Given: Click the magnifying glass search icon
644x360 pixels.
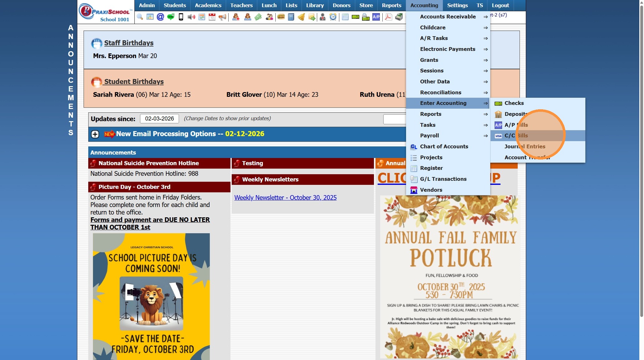Looking at the screenshot, I should (x=140, y=17).
